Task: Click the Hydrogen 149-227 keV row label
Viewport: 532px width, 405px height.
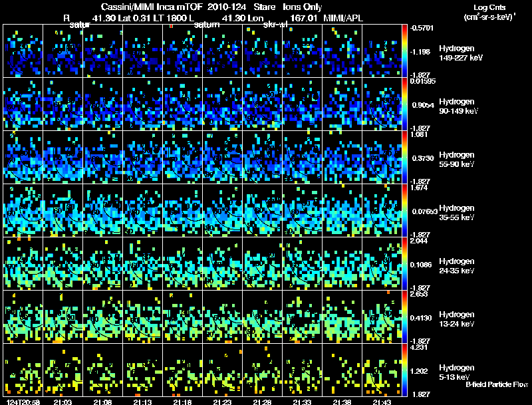Action: click(460, 53)
